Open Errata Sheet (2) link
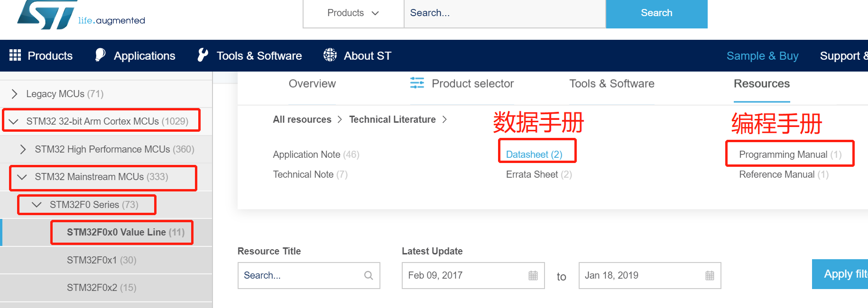868x308 pixels. (x=539, y=174)
